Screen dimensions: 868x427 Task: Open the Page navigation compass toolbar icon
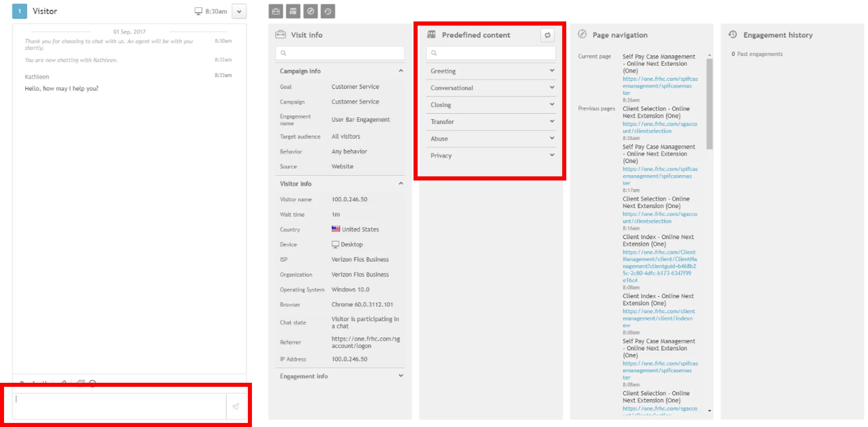tap(311, 11)
